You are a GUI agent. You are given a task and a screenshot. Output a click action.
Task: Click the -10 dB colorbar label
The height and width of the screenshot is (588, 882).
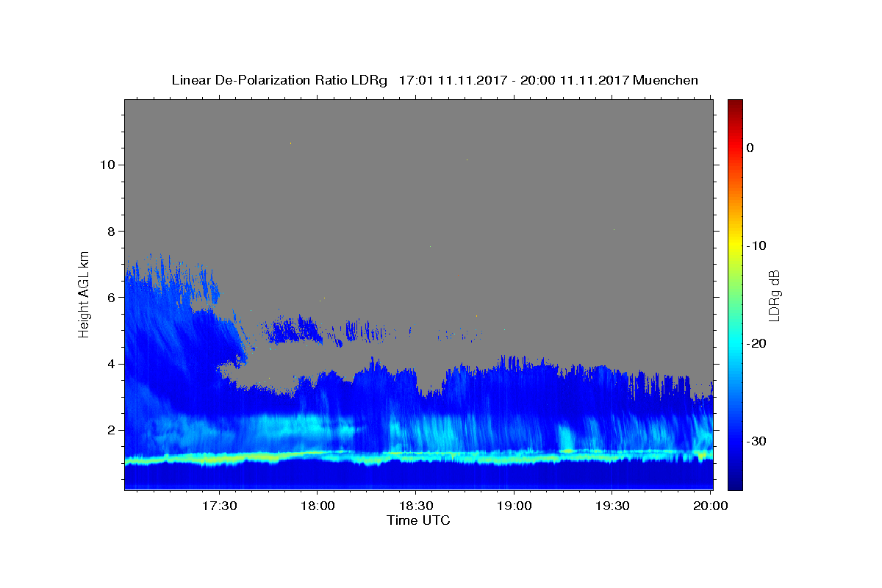756,245
